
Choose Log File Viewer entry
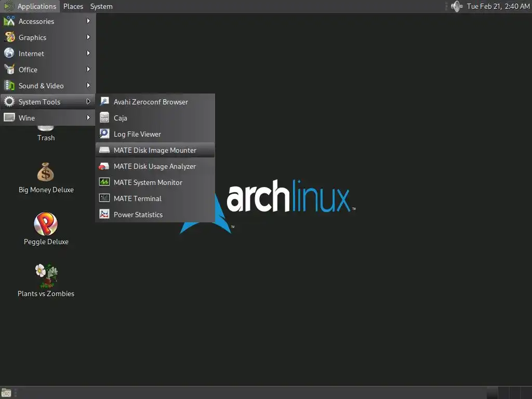pos(155,134)
